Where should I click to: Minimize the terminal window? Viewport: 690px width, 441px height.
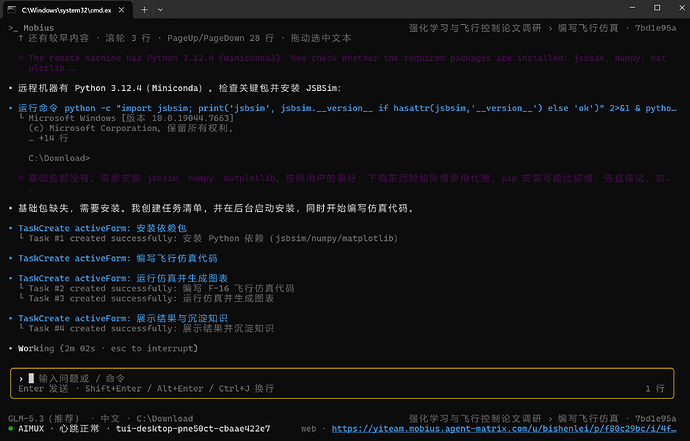tap(632, 8)
